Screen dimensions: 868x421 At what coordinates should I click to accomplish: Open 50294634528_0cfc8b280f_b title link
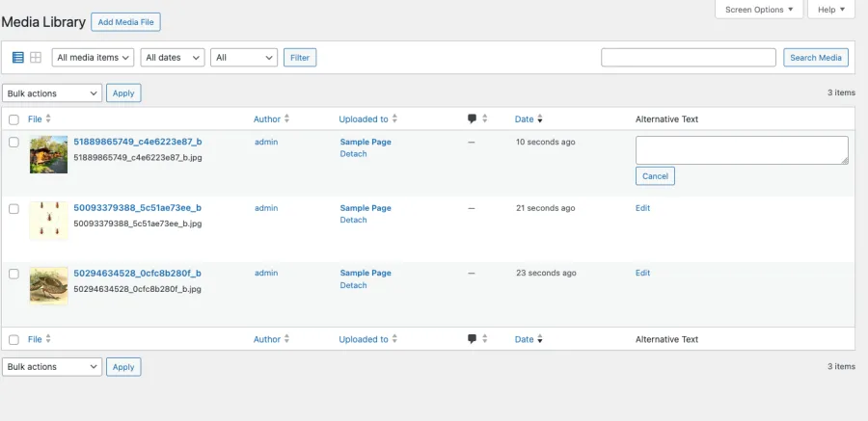137,274
